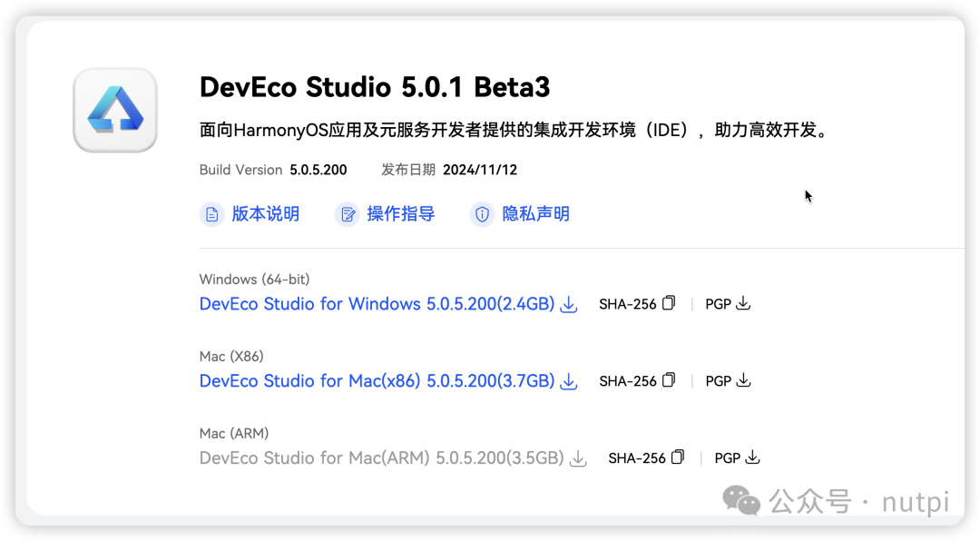Screen dimensions: 980x541
Task: Open the 操作指导 guide link
Action: pos(401,214)
